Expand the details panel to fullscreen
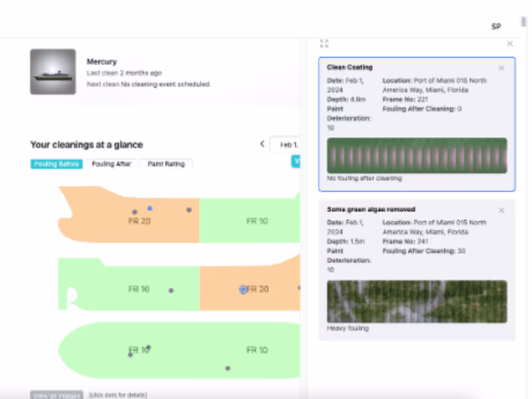This screenshot has width=532, height=399. (325, 43)
